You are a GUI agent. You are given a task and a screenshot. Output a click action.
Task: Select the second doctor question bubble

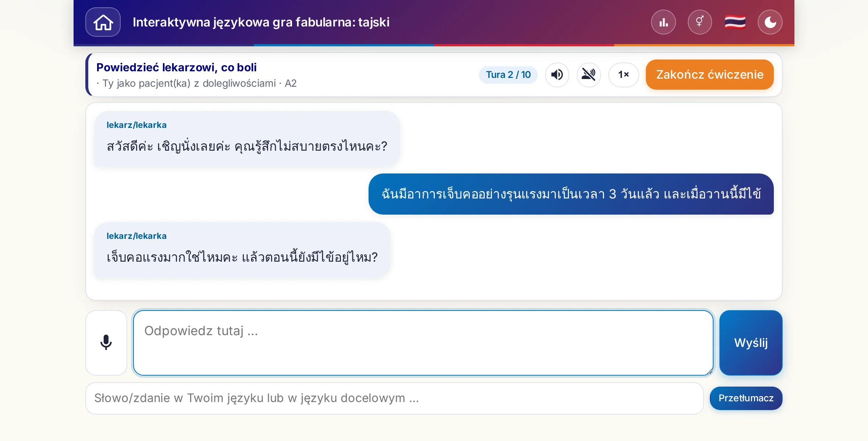tap(242, 250)
